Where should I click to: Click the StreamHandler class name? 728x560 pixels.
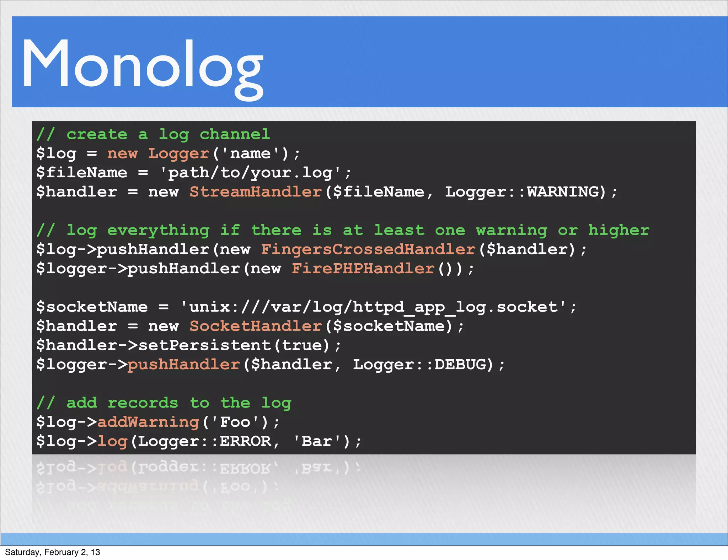pyautogui.click(x=256, y=192)
